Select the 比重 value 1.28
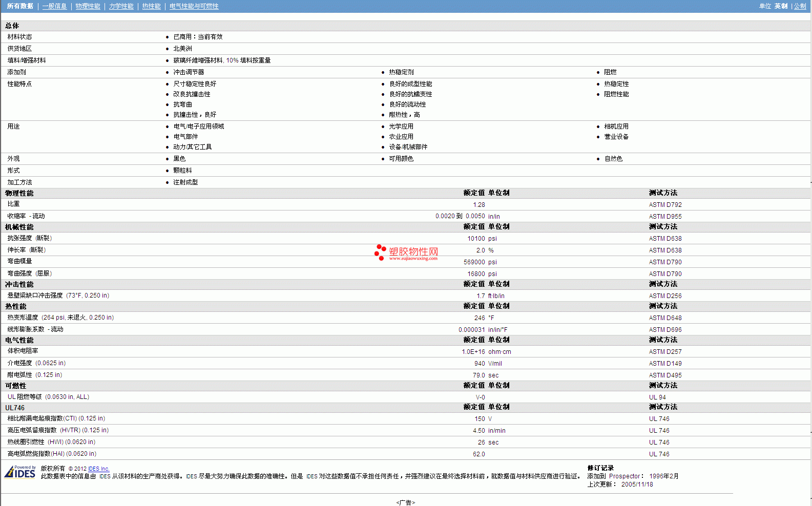 pos(479,205)
